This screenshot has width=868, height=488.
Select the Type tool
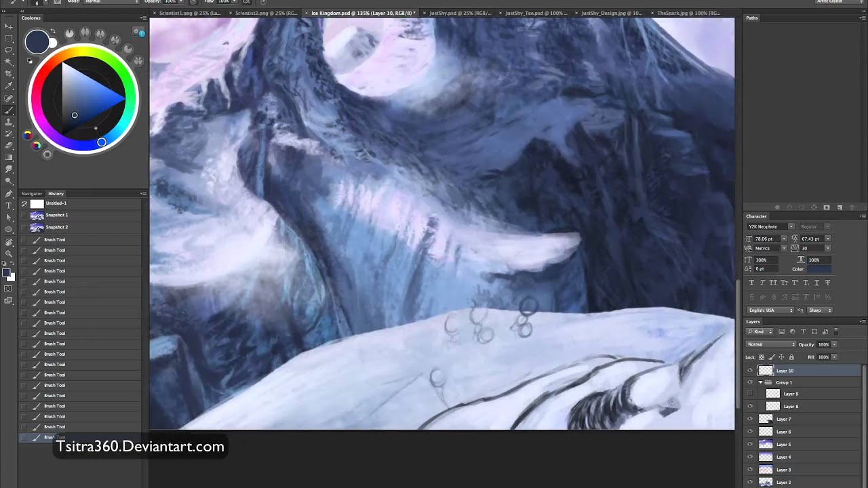(9, 205)
